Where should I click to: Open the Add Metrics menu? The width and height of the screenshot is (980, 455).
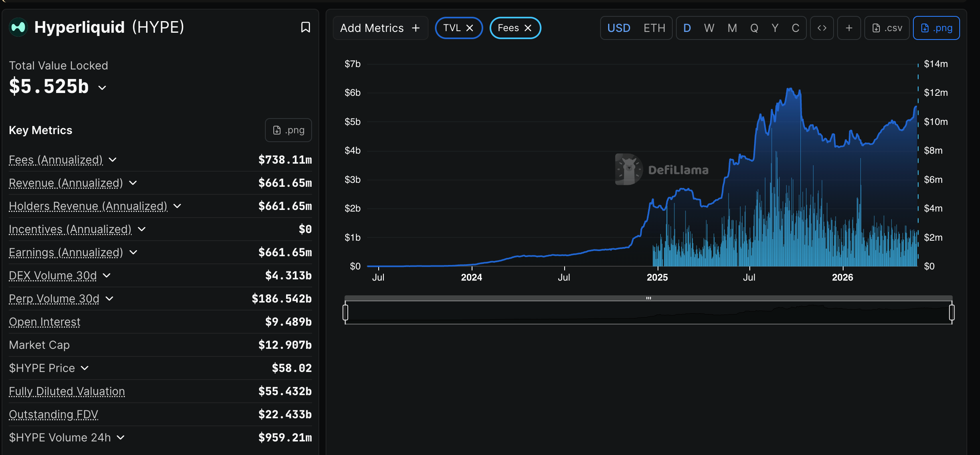(380, 28)
